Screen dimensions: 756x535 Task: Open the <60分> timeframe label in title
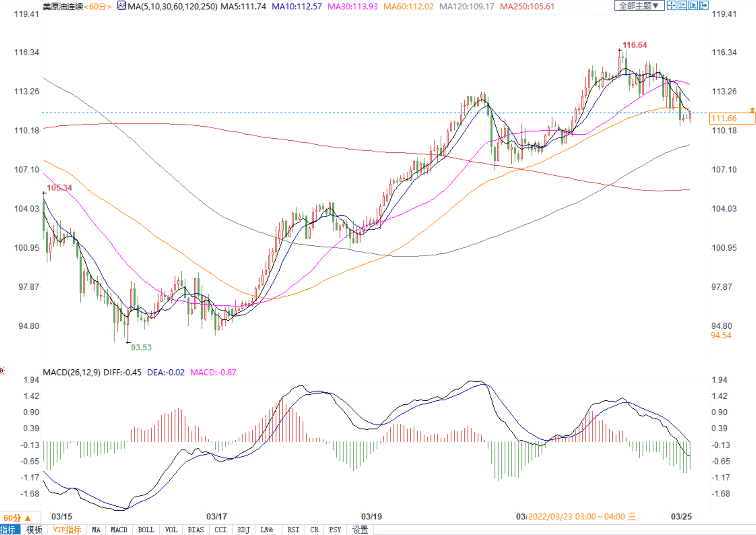[98, 7]
